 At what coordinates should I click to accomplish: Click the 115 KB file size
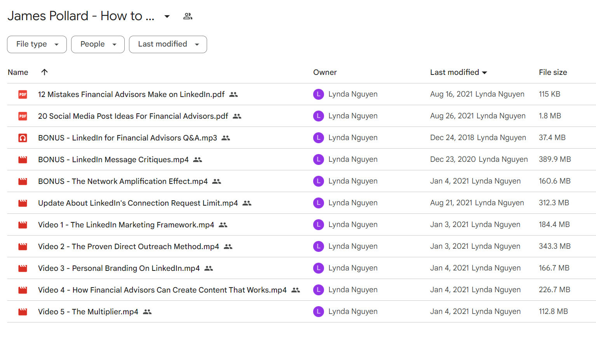coord(549,94)
